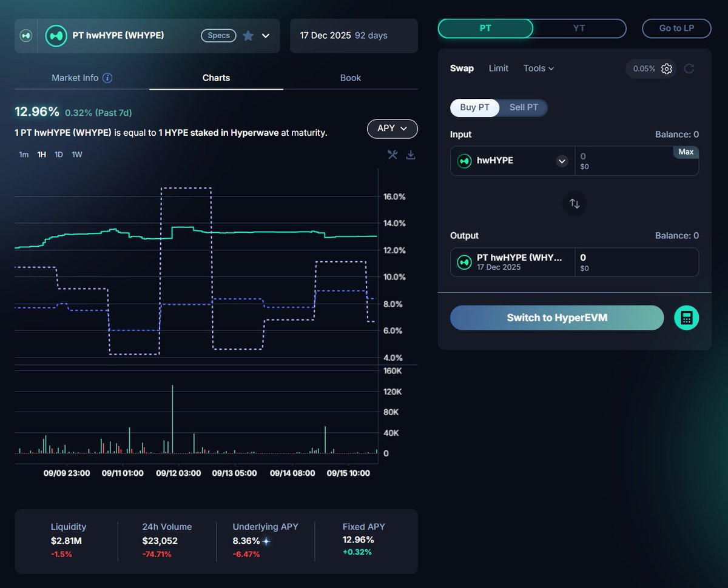
Task: Set chart interval to 1H
Action: click(42, 155)
